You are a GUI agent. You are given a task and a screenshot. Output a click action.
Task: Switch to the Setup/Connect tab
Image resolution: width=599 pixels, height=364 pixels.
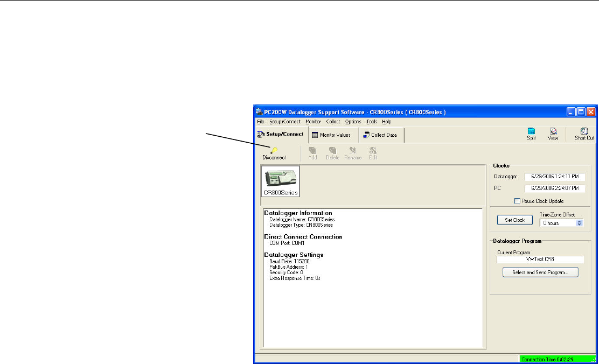coord(281,135)
